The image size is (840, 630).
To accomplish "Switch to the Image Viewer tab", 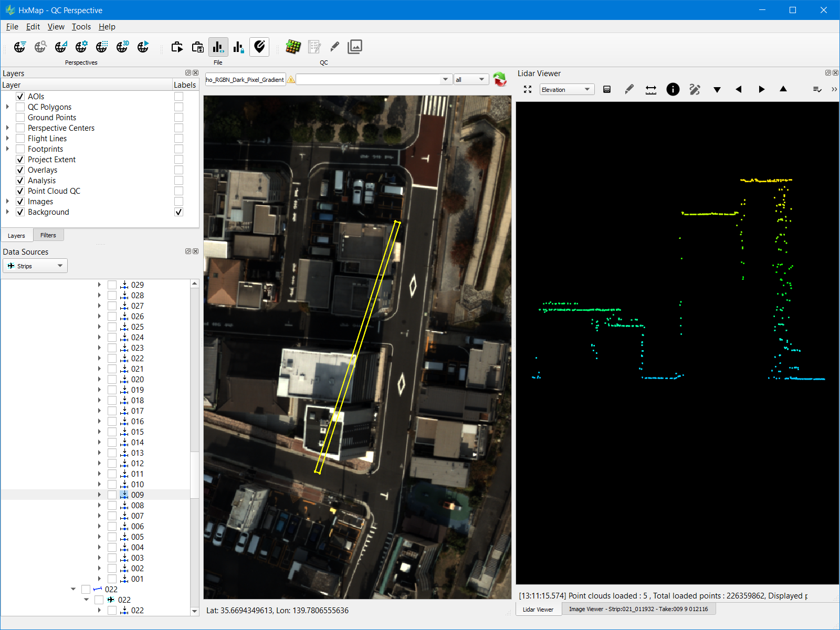I will pyautogui.click(x=638, y=609).
